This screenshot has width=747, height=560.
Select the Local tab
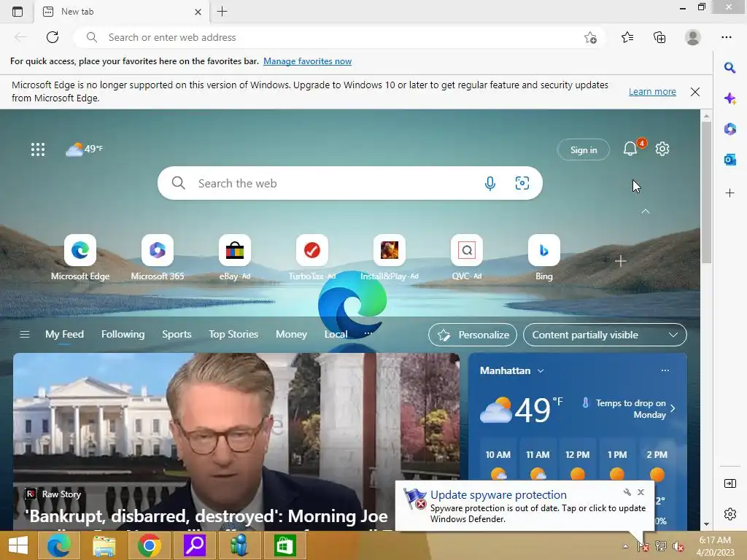[336, 334]
